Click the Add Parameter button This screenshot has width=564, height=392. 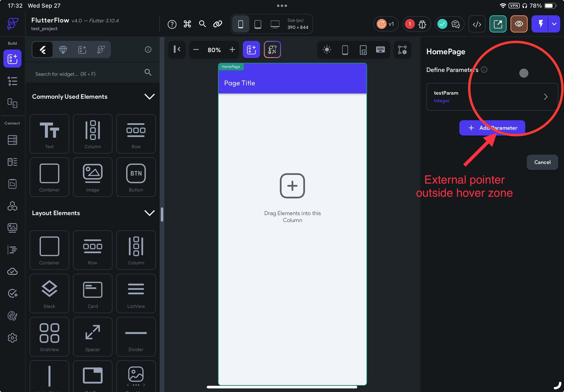pos(492,128)
